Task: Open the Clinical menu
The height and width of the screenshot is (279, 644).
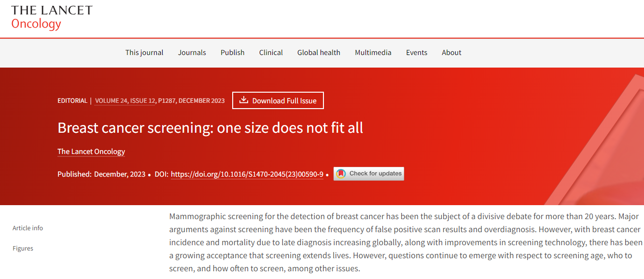Action: 271,53
